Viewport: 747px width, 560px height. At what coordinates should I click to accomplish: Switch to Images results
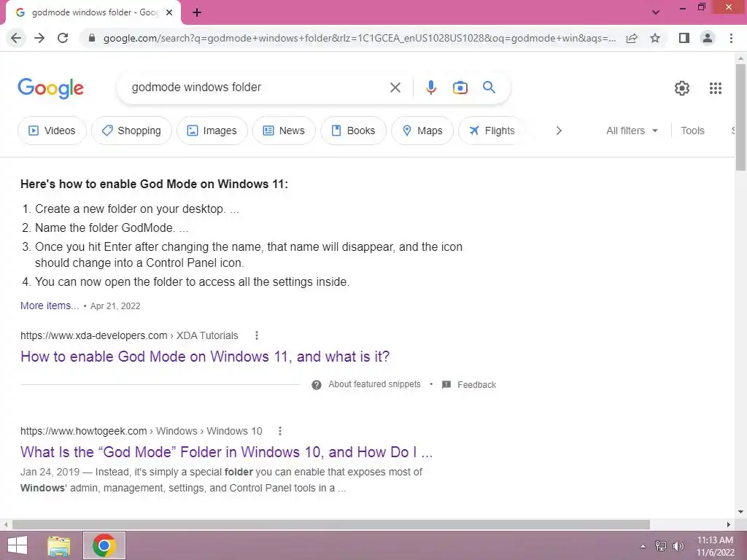click(x=212, y=131)
